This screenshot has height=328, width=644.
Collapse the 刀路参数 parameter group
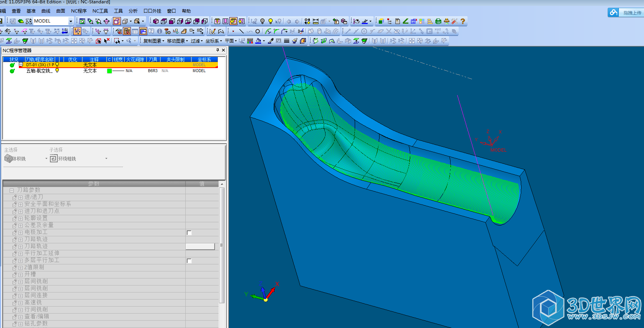click(12, 190)
